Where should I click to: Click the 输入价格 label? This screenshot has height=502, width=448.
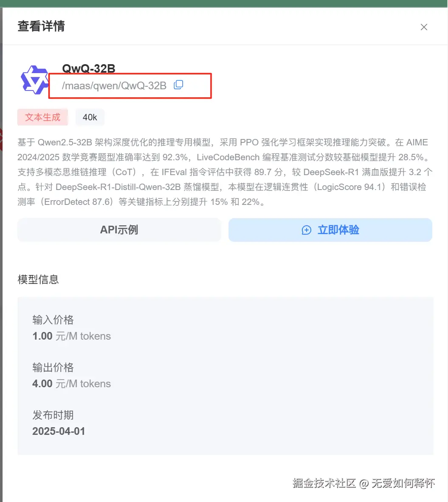[x=53, y=320]
